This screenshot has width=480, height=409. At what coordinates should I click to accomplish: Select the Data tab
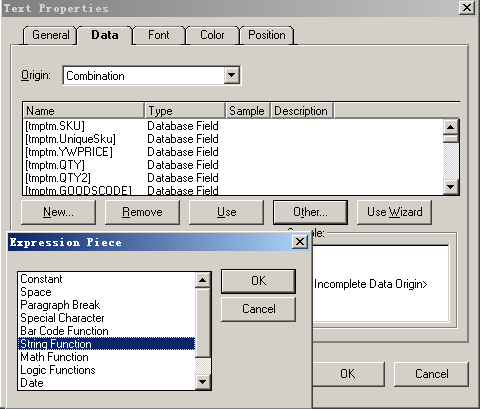[x=105, y=35]
